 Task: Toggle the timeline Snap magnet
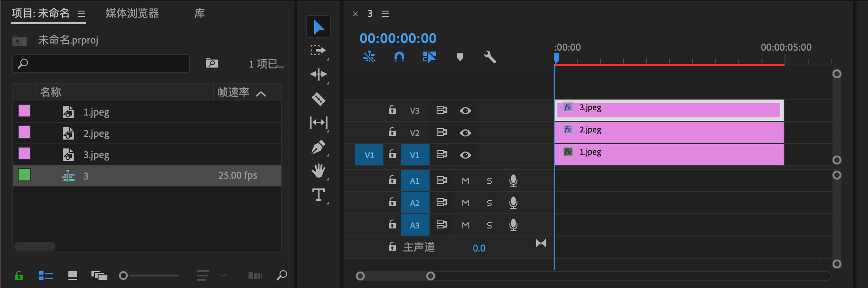(399, 57)
